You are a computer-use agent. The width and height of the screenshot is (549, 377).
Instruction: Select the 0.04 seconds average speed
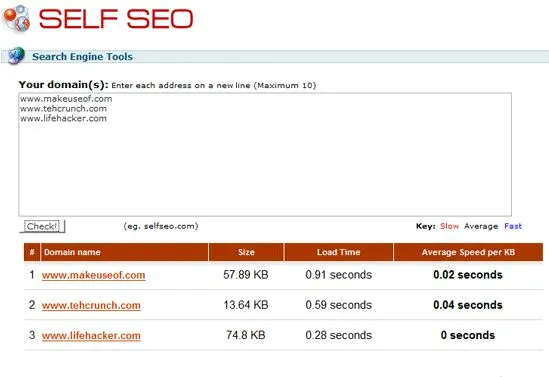tap(468, 305)
